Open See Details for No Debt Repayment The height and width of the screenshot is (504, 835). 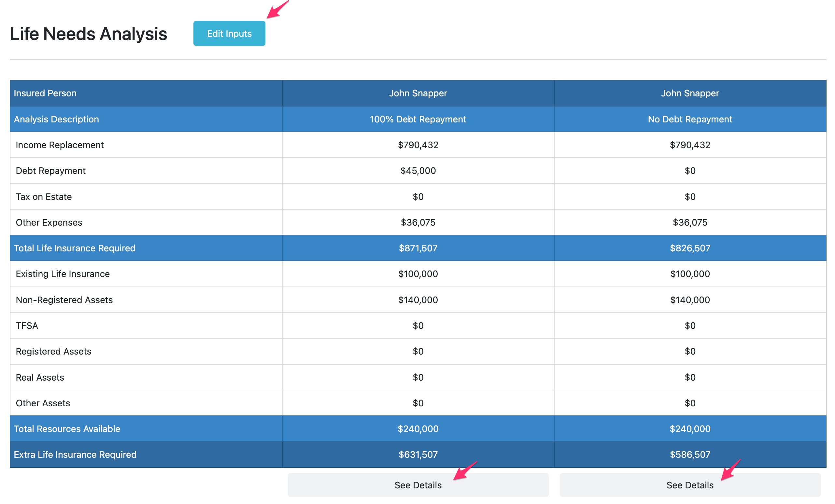tap(690, 485)
